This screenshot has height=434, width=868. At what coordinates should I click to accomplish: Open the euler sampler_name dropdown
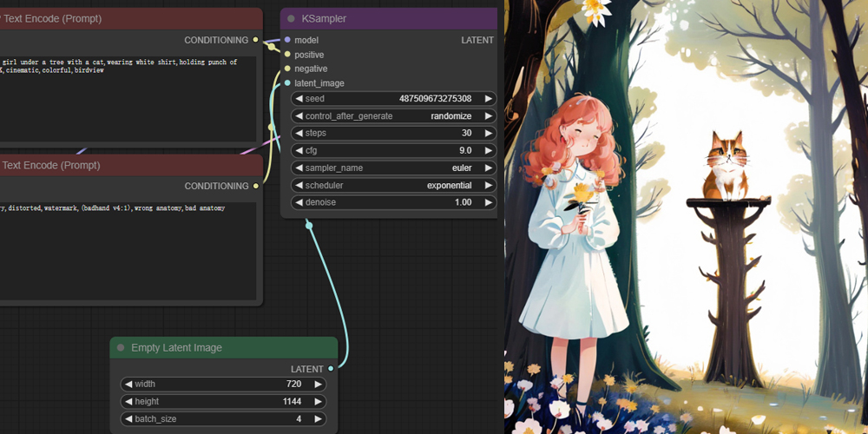pyautogui.click(x=462, y=168)
